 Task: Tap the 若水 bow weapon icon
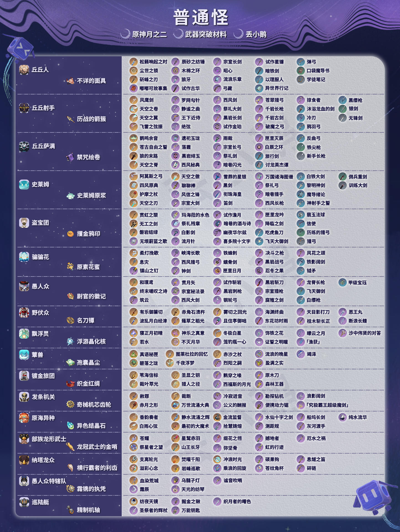pos(134,342)
